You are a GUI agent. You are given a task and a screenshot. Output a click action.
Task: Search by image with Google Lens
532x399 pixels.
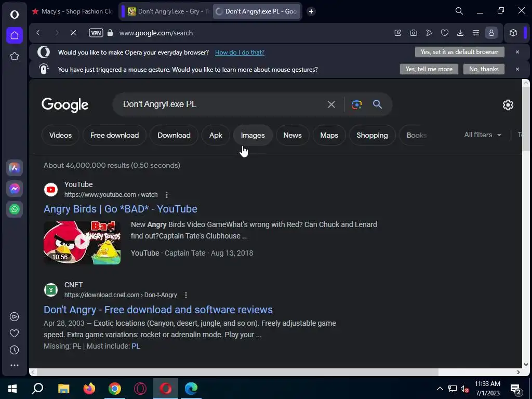356,104
